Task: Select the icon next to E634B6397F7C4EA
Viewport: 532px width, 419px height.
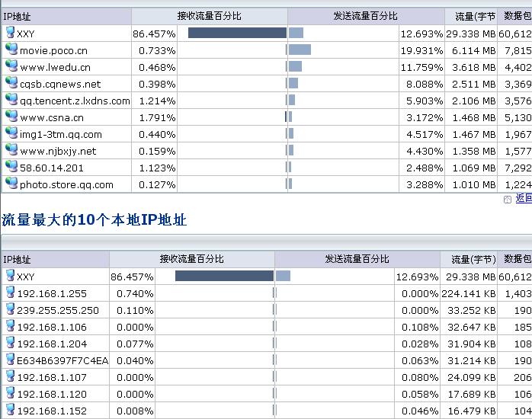Action: pyautogui.click(x=10, y=360)
